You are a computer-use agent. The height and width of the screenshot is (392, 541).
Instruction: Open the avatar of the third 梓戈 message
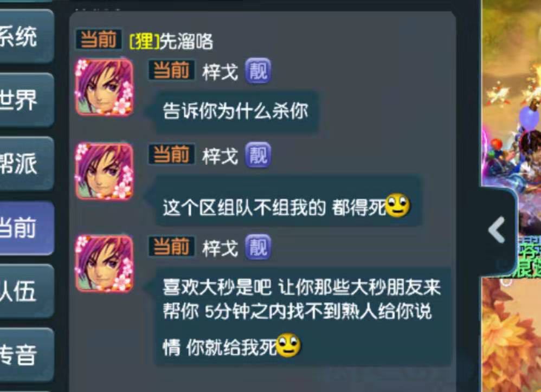tap(105, 264)
